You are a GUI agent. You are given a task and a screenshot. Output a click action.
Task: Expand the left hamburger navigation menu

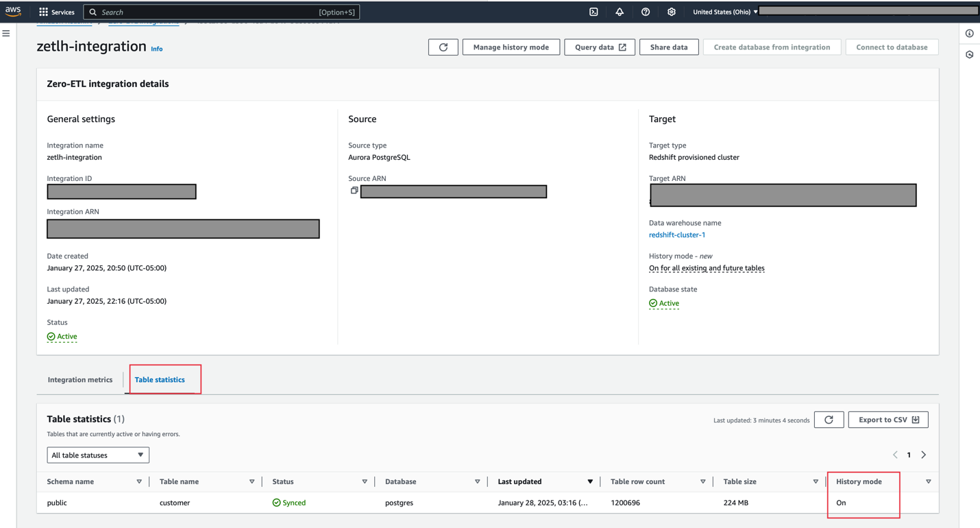click(6, 33)
